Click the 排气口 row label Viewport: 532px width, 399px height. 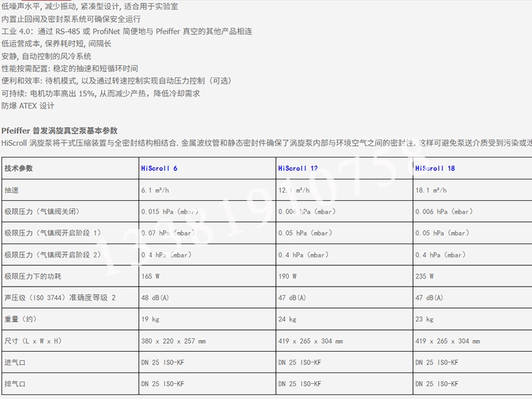pyautogui.click(x=15, y=384)
